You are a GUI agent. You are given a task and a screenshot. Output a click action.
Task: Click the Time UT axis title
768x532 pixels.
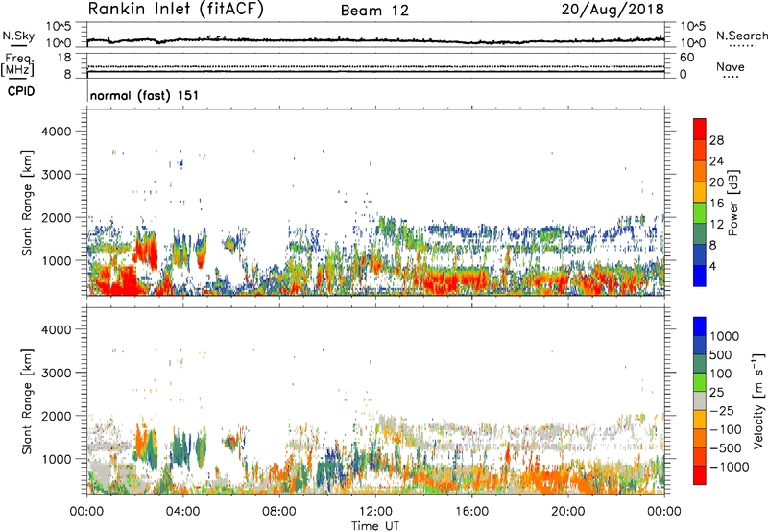(x=375, y=526)
